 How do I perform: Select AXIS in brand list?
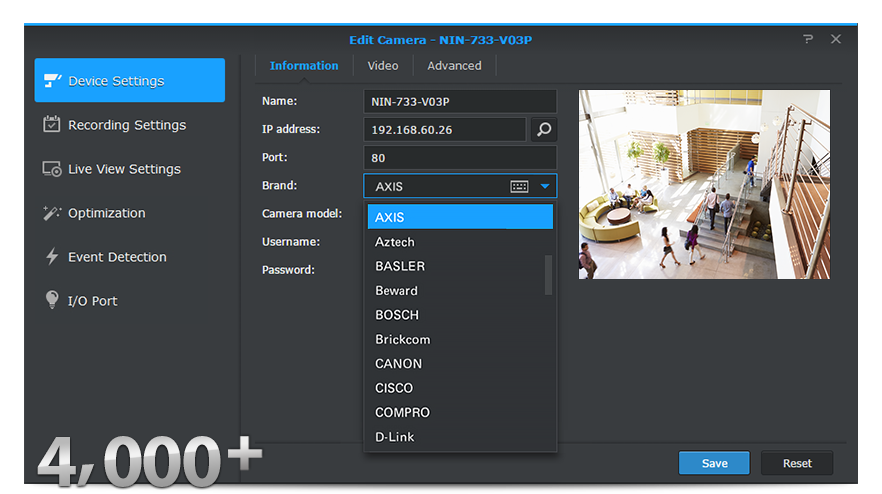460,217
